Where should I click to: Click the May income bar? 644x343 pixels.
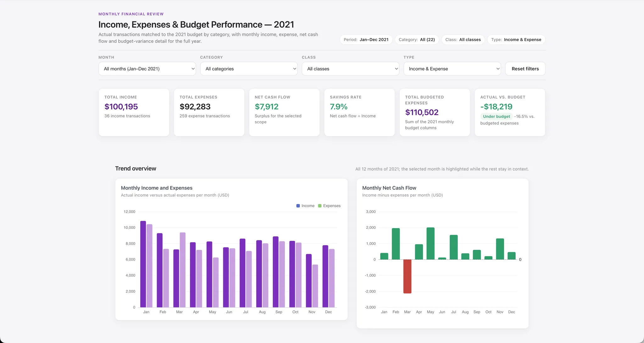coord(209,274)
